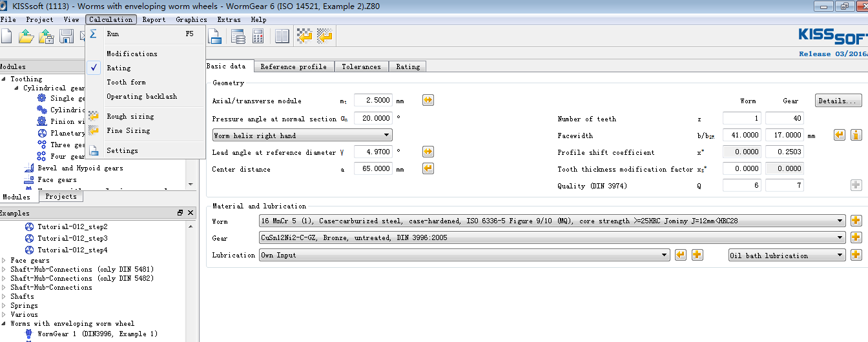Open the Worm material dropdown
The height and width of the screenshot is (342, 868).
(552, 221)
